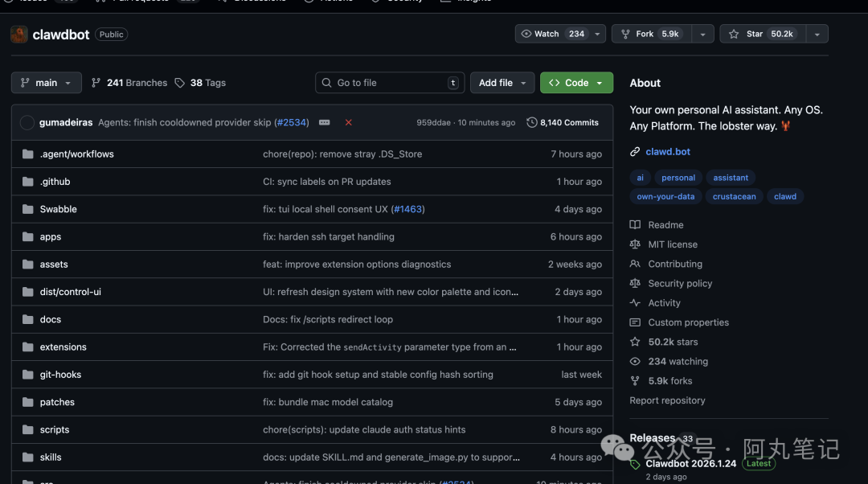Open 'fix: harden ssh target handling' commit
The width and height of the screenshot is (868, 484).
328,237
